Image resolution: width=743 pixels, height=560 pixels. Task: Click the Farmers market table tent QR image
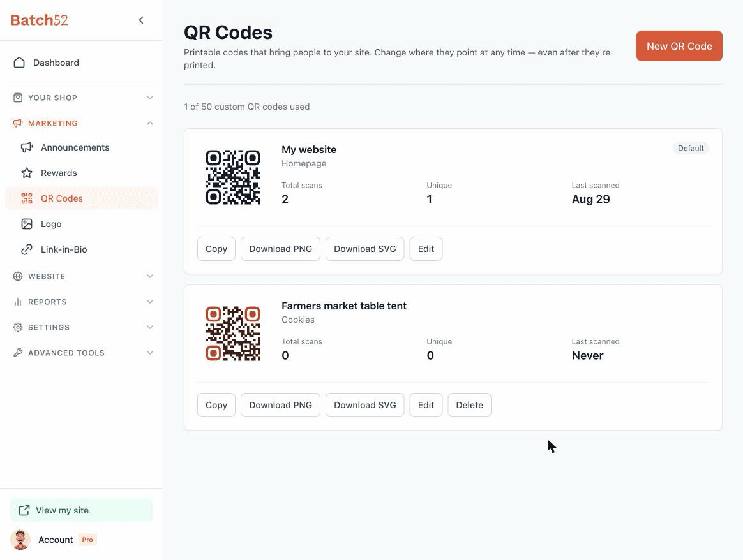pyautogui.click(x=232, y=333)
